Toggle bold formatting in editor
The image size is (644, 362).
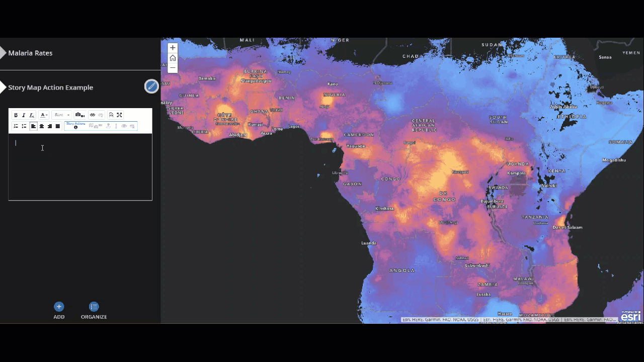[x=16, y=115]
